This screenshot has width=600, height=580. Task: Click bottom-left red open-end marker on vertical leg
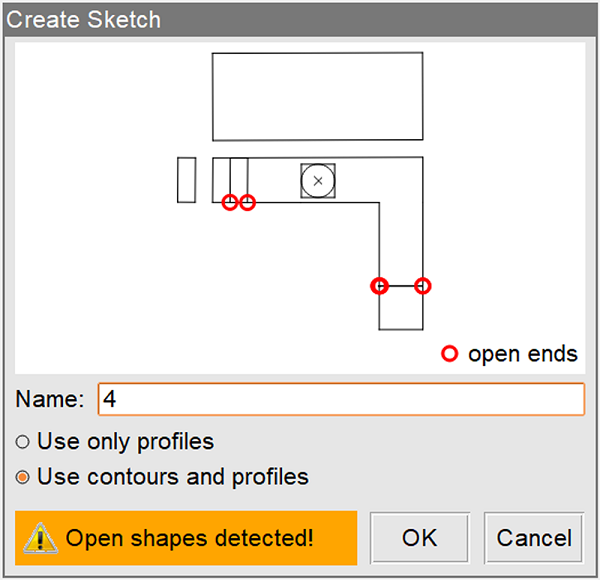point(379,286)
